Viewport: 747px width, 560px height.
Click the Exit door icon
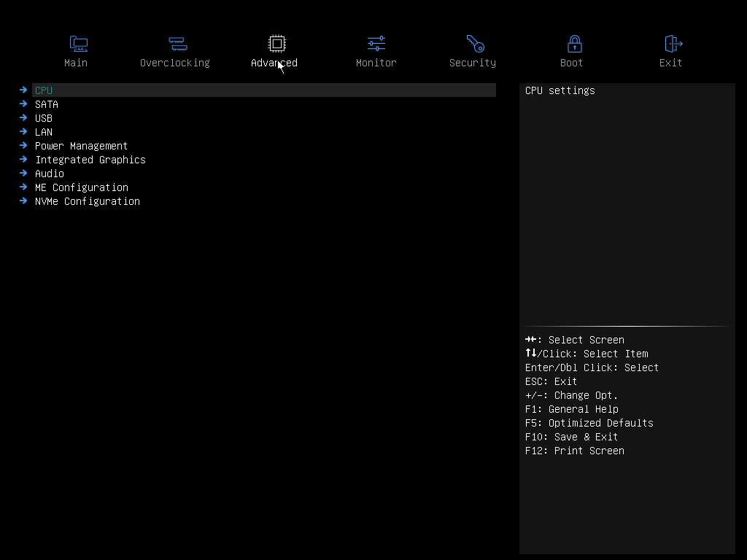coord(673,44)
